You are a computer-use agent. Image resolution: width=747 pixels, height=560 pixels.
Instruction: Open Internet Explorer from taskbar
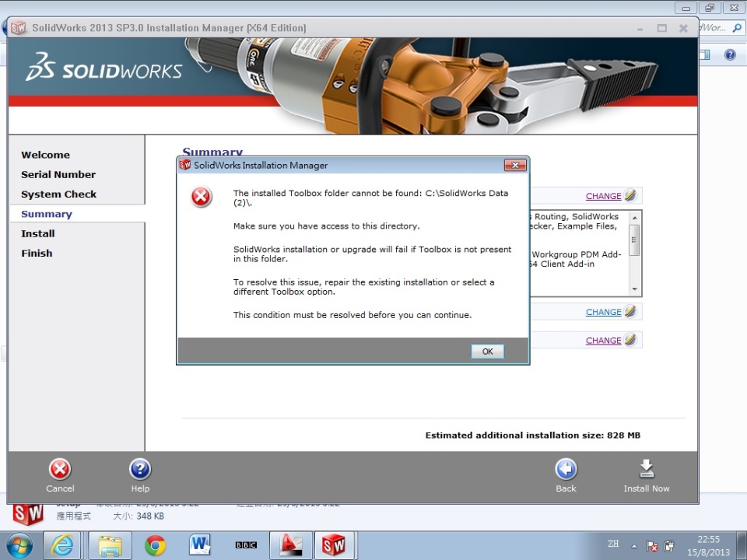click(62, 545)
